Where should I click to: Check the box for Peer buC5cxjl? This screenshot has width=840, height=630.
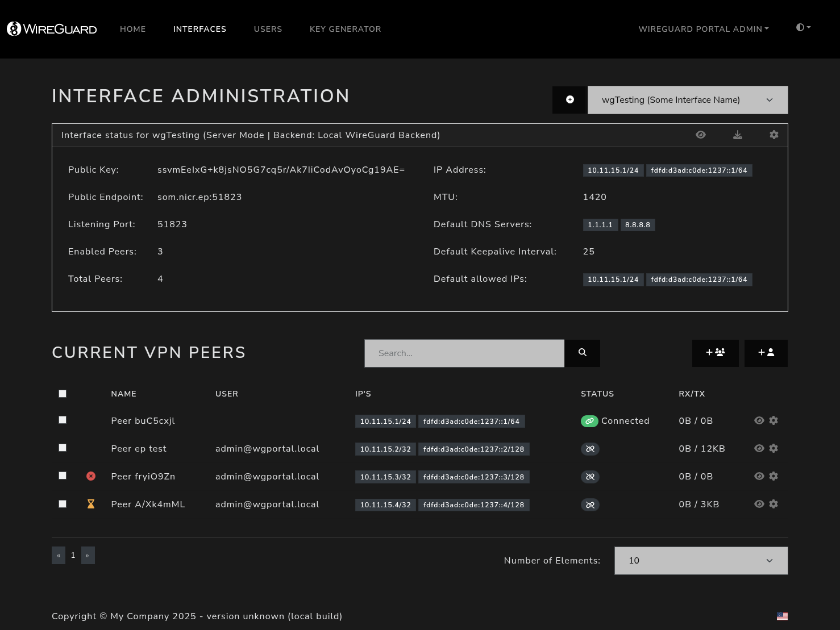[63, 420]
